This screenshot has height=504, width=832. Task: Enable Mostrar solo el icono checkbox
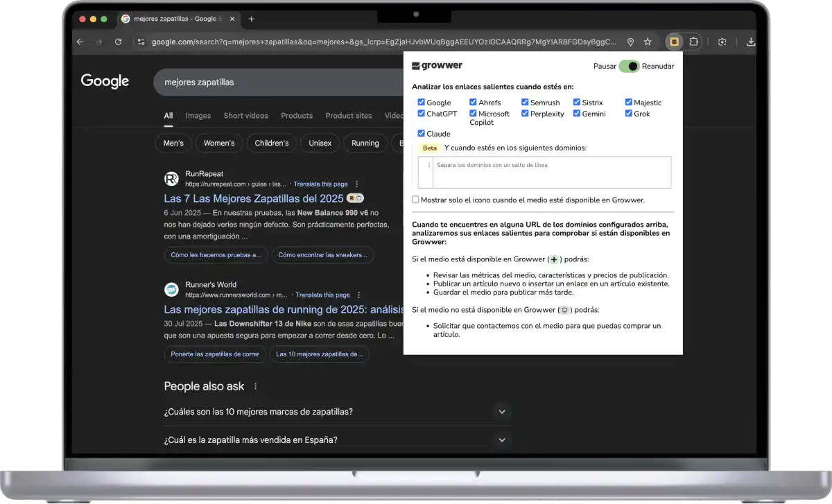[x=415, y=199]
